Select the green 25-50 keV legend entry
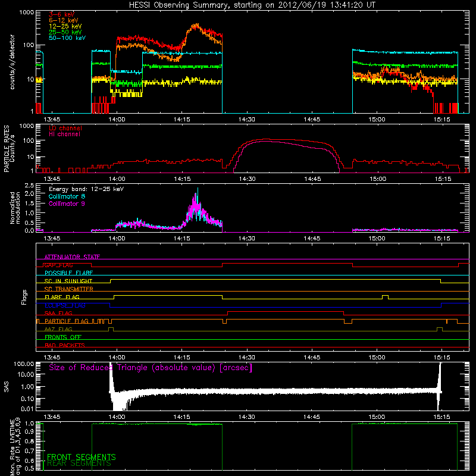The height and width of the screenshot is (476, 476). 65,32
